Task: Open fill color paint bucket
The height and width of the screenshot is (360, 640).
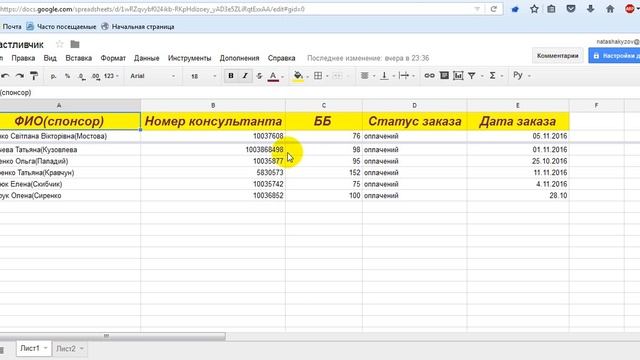Action: click(298, 76)
